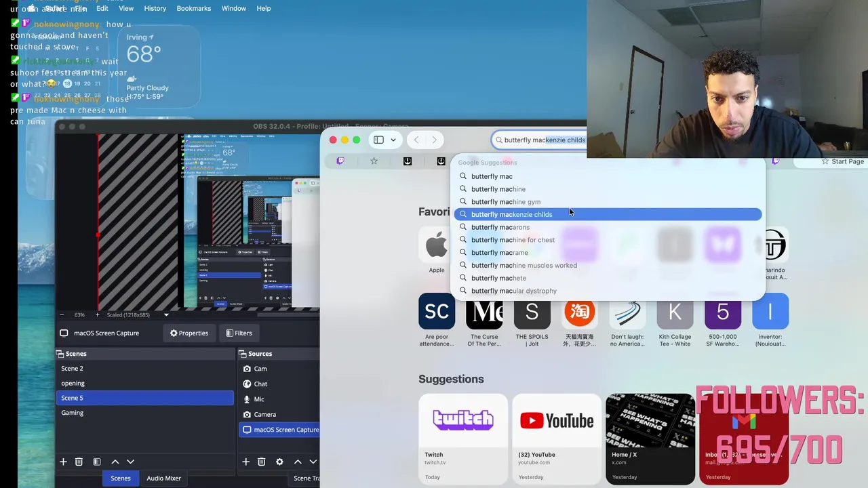The width and height of the screenshot is (868, 488).
Task: Choose suggestion 'butterfly macarons'
Action: 608,227
